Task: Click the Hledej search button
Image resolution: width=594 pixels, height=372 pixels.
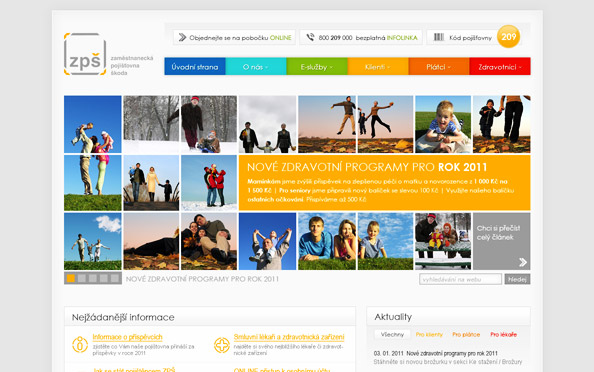Action: (517, 279)
